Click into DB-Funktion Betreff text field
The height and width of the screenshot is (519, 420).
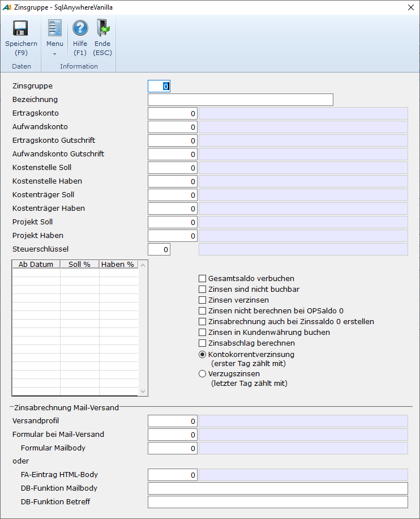click(x=278, y=502)
